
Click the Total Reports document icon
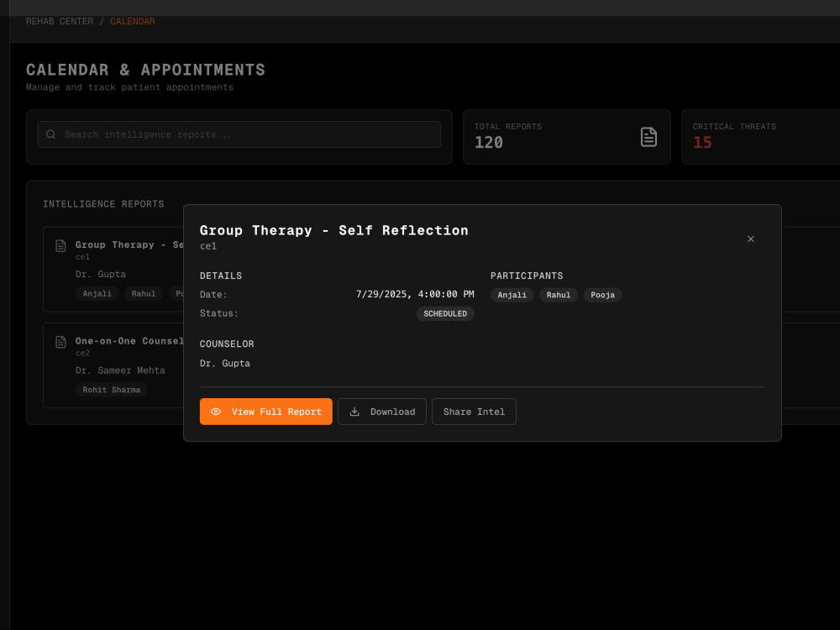(648, 137)
